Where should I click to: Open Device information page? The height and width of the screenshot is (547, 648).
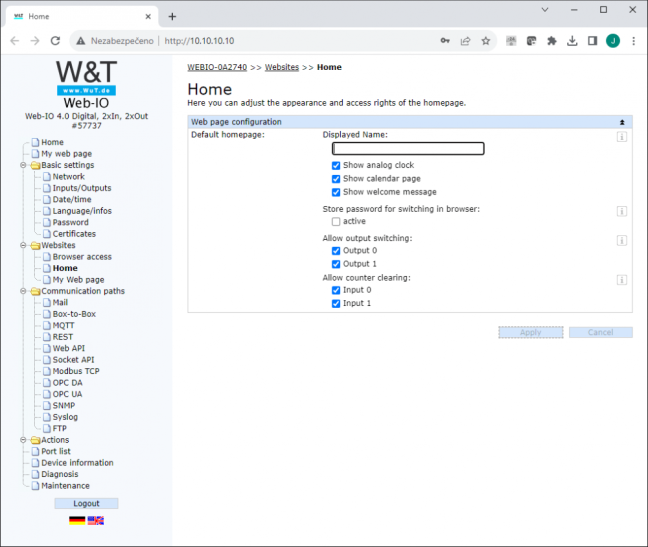[77, 463]
